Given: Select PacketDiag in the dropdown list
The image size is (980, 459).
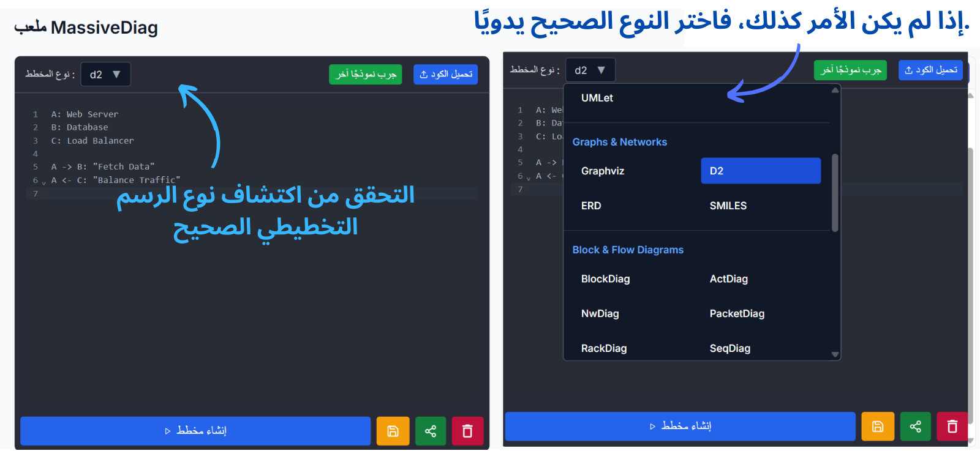Looking at the screenshot, I should pos(737,314).
